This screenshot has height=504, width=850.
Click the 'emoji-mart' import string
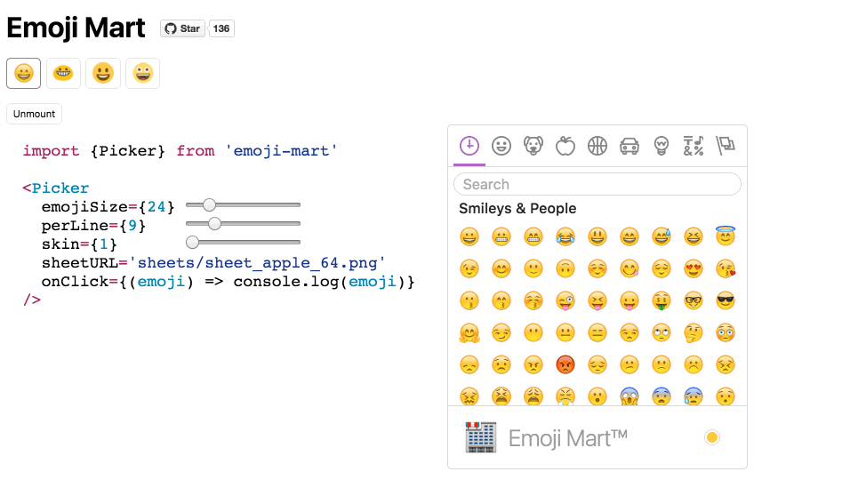point(281,150)
